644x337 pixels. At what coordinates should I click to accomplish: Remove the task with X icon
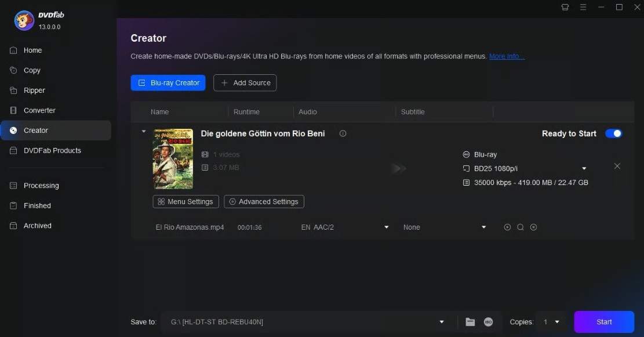click(617, 166)
